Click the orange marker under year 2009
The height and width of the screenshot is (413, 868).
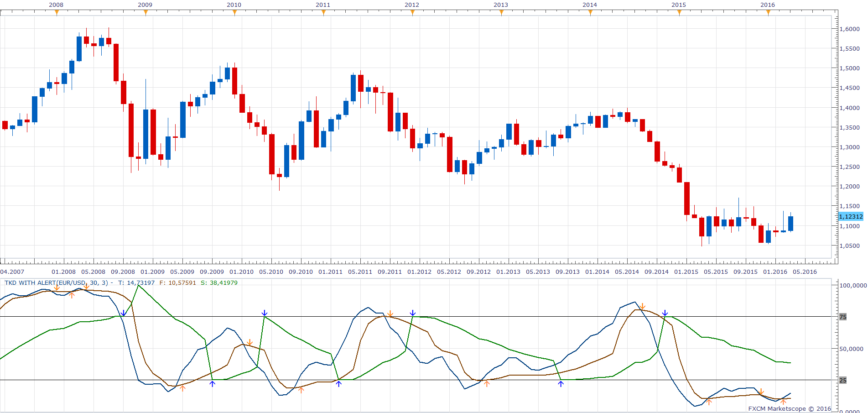[146, 12]
